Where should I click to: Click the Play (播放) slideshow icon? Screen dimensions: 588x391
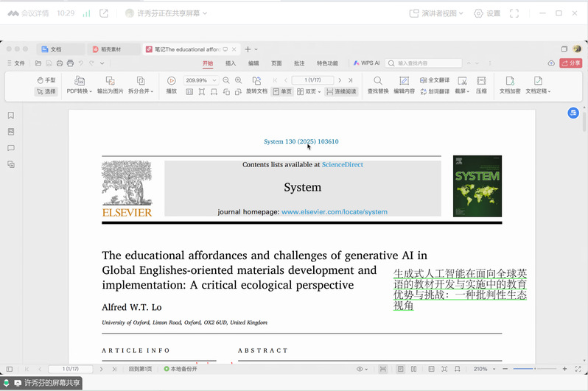[x=171, y=81]
